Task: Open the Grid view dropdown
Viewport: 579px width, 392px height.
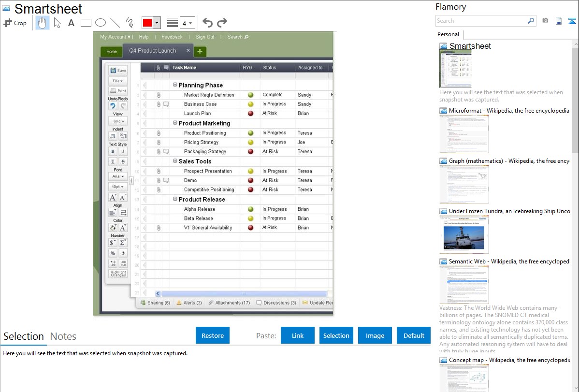Action: [118, 121]
